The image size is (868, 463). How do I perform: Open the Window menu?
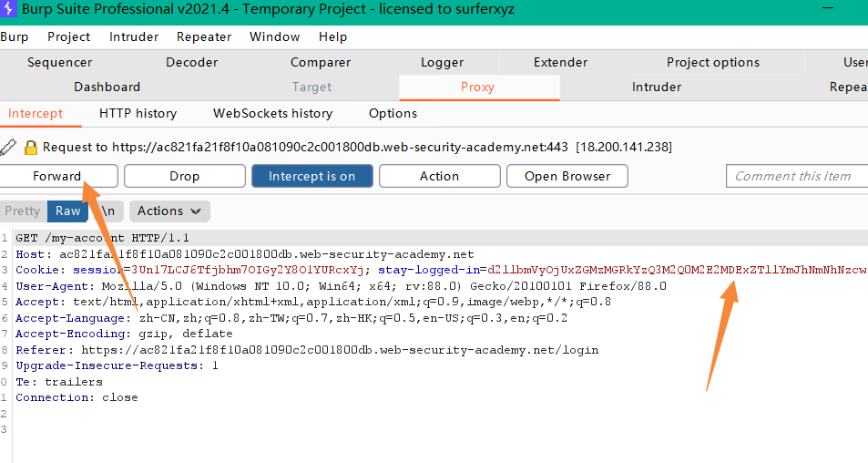(x=274, y=36)
